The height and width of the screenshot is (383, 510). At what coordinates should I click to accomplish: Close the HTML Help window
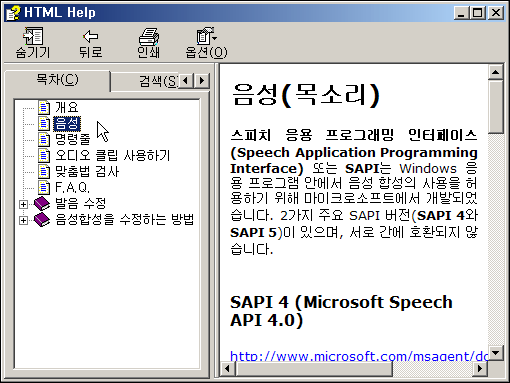pos(496,13)
